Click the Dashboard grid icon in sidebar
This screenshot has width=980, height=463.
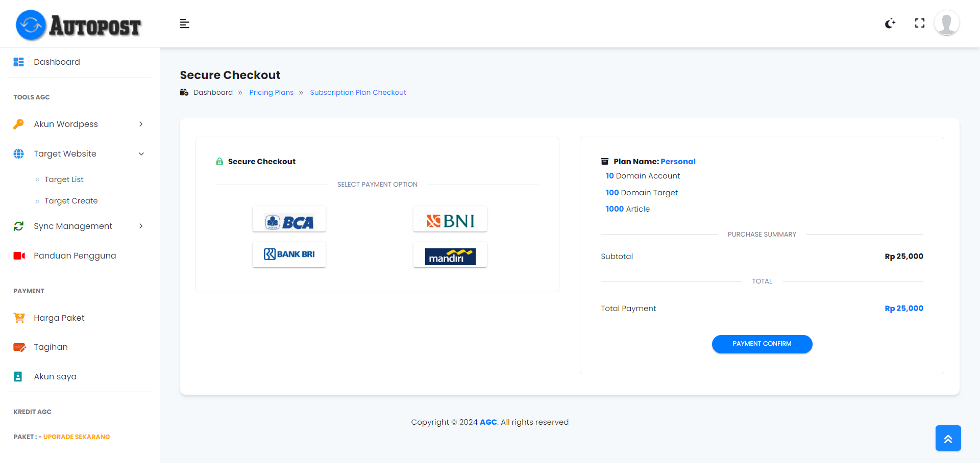[19, 62]
